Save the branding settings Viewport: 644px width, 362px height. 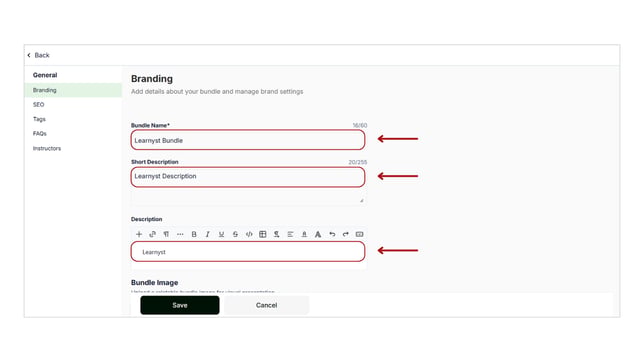click(179, 305)
